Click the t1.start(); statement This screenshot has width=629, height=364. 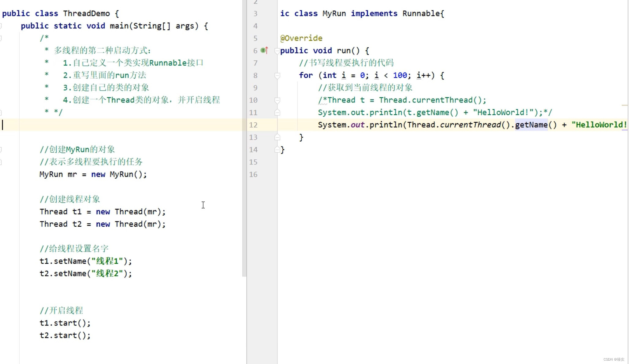click(65, 323)
